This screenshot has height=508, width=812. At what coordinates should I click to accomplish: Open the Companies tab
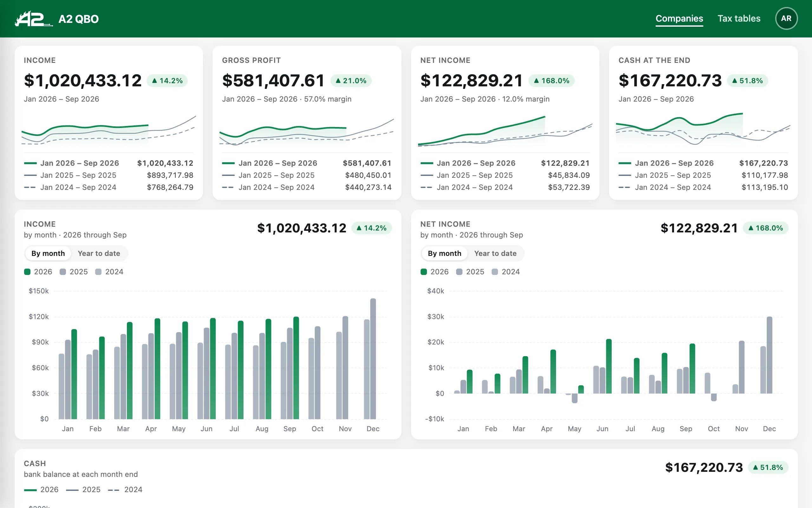click(x=679, y=18)
